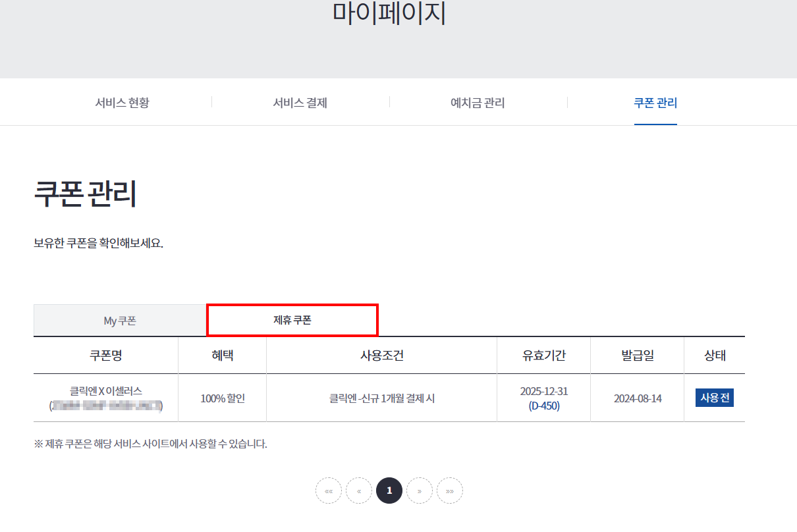Select page 1 in pagination
The image size is (797, 532).
tap(389, 491)
